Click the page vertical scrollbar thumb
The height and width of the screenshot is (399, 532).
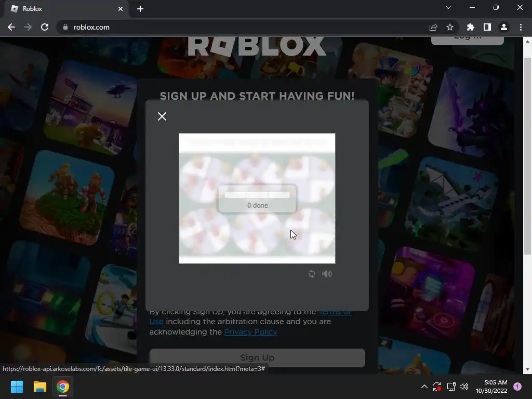(527, 156)
